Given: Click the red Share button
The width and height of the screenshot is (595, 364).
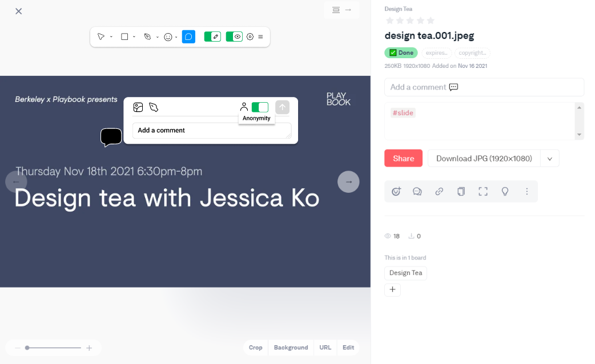Looking at the screenshot, I should tap(403, 159).
